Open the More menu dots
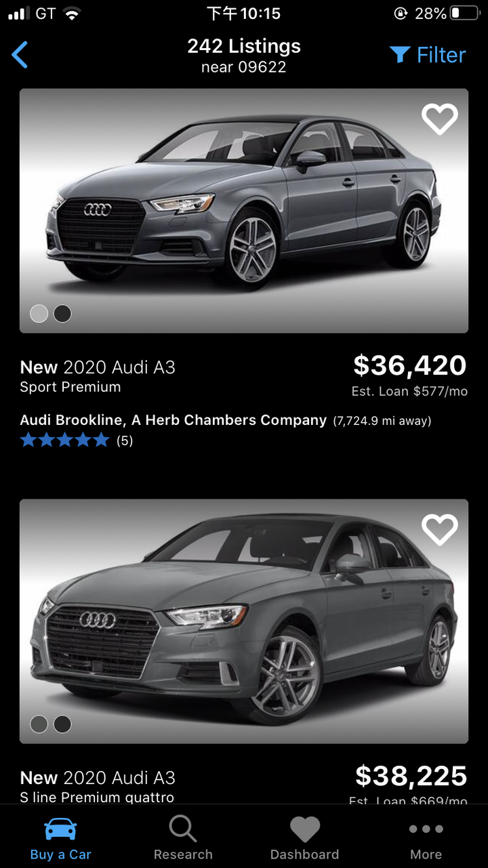488x868 pixels. coord(426,838)
